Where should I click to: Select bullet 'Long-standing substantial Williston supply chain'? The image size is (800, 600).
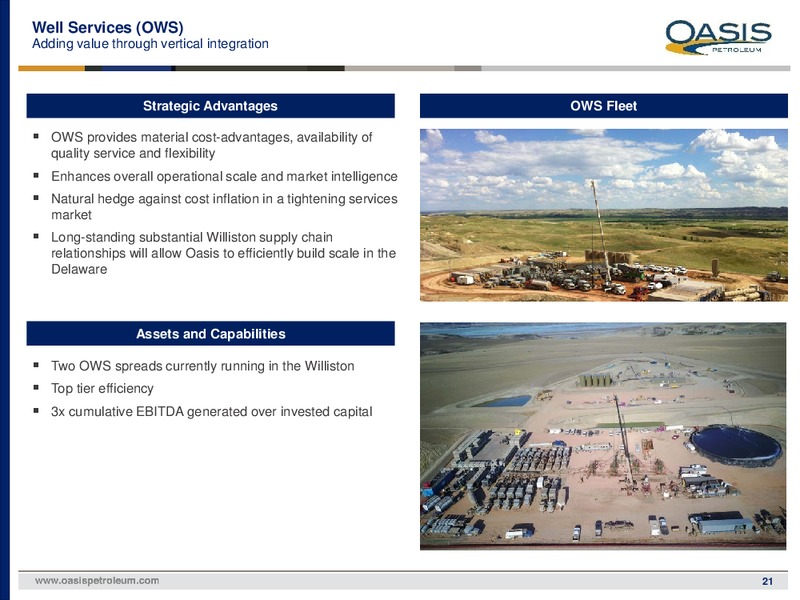coord(223,253)
